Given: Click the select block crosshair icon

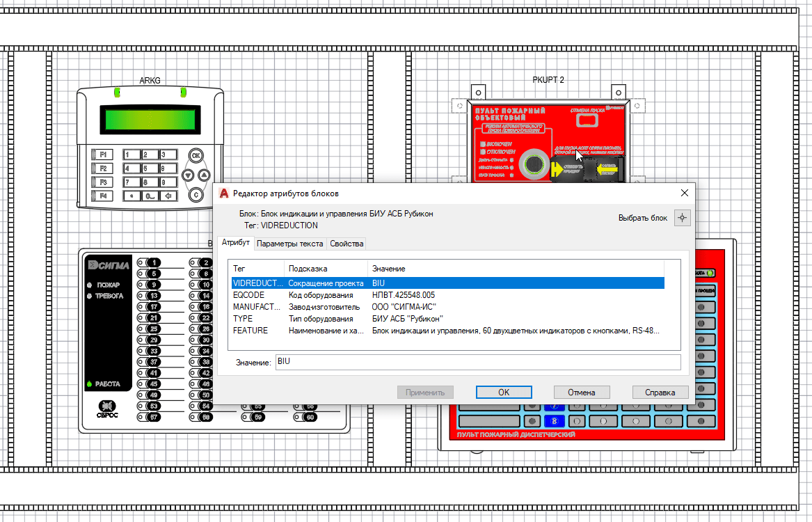Looking at the screenshot, I should tap(682, 218).
